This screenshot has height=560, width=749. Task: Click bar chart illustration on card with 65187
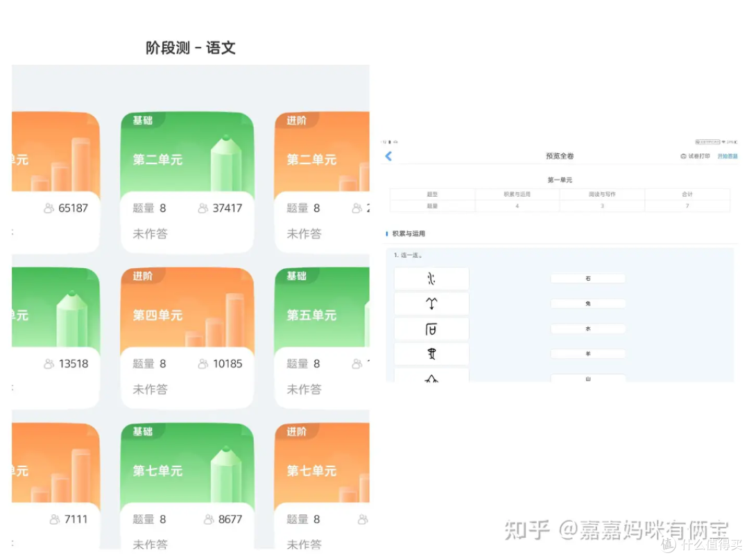pos(61,164)
